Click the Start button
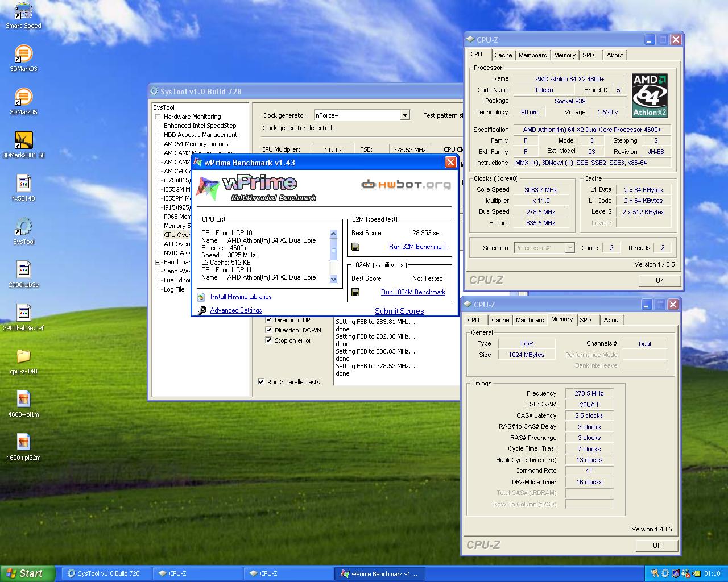The width and height of the screenshot is (728, 582). [x=27, y=573]
